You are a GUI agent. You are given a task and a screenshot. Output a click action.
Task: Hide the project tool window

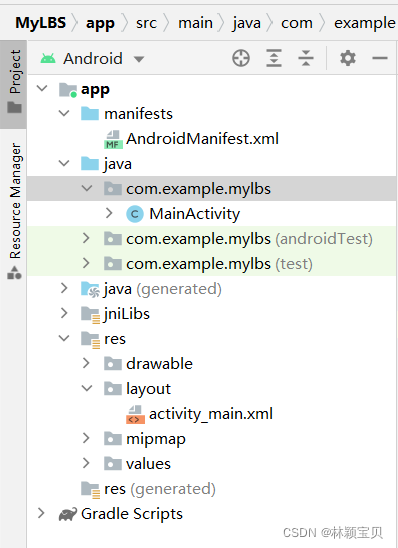(x=380, y=58)
